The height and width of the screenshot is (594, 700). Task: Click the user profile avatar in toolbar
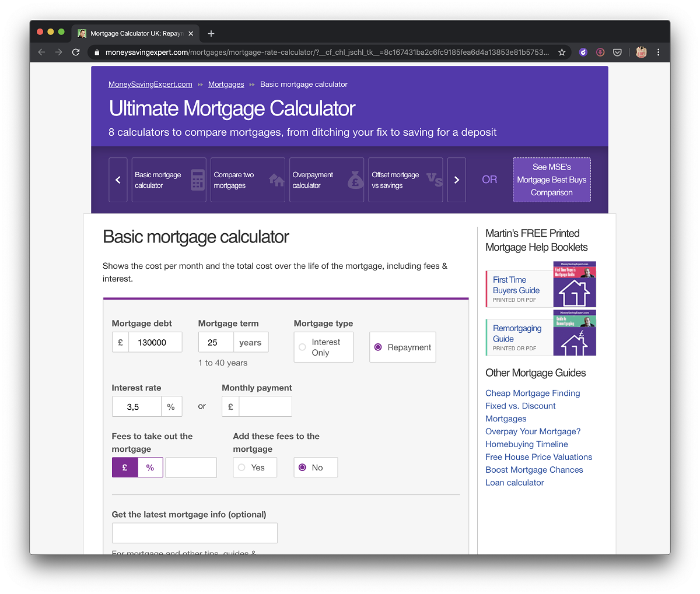point(641,52)
